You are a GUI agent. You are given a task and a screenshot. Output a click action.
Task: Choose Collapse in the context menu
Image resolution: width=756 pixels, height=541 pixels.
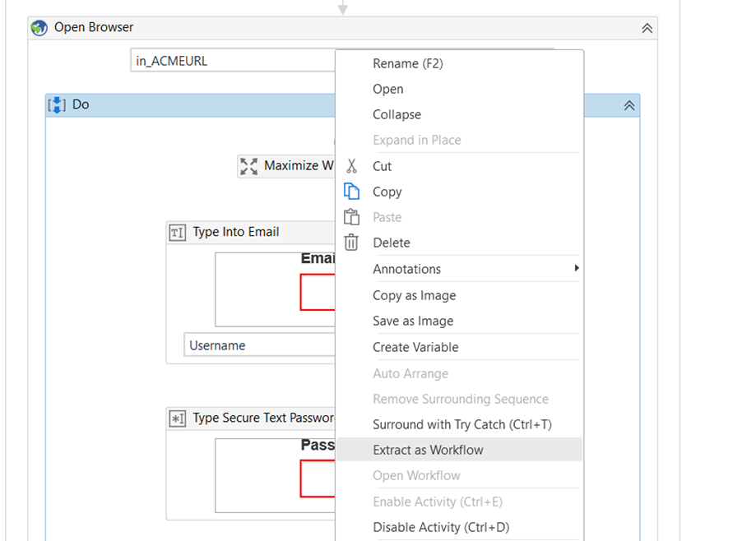(x=460, y=114)
